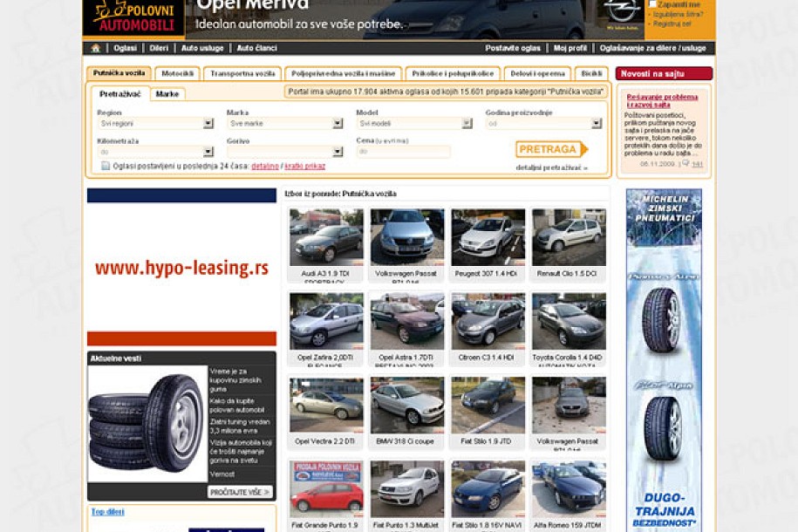Open the Godina proizvodnje dropdown

tap(544, 123)
